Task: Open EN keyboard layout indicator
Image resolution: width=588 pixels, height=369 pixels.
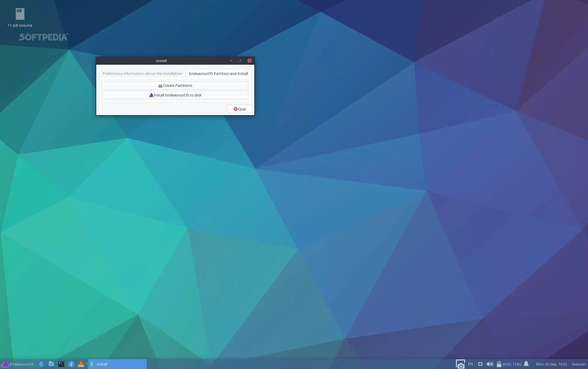Action: [x=470, y=364]
